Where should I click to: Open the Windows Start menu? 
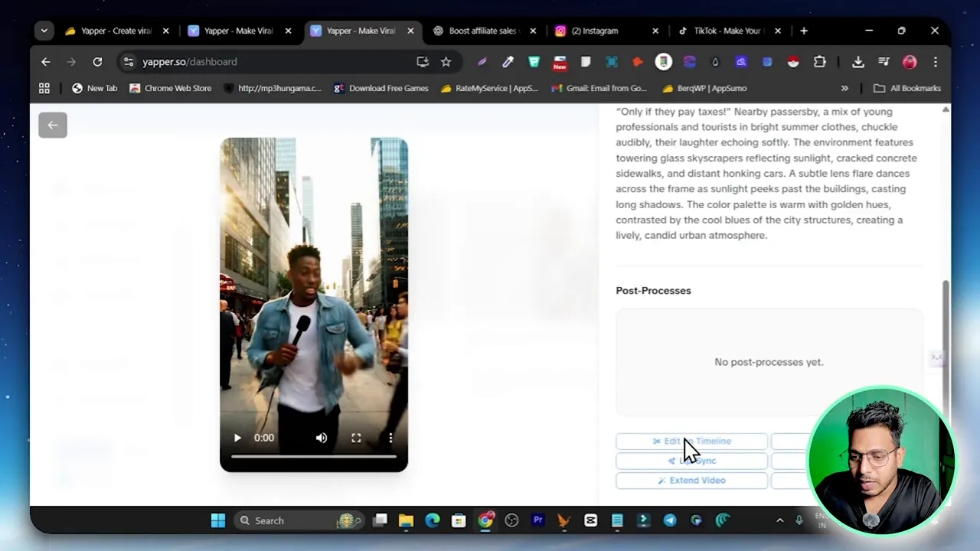pos(218,520)
